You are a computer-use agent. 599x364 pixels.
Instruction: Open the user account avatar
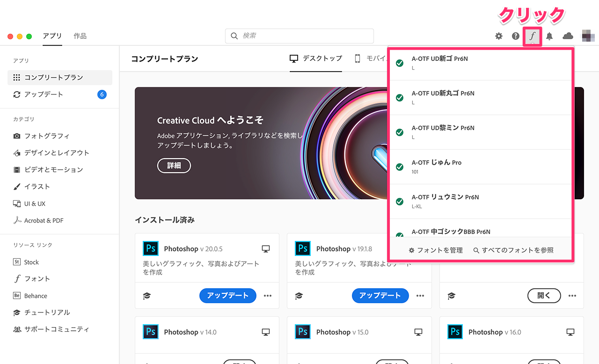coord(587,36)
